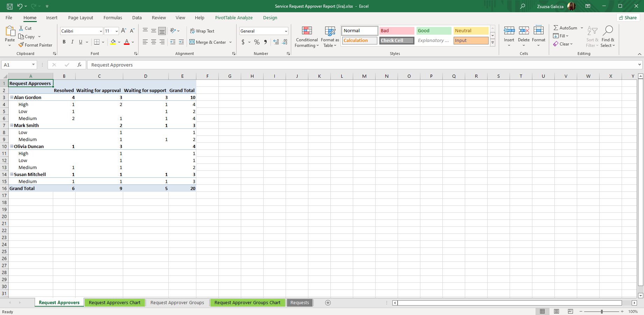Viewport: 644px width, 315px height.
Task: Open the PivotTable Analyze tab
Action: 234,18
